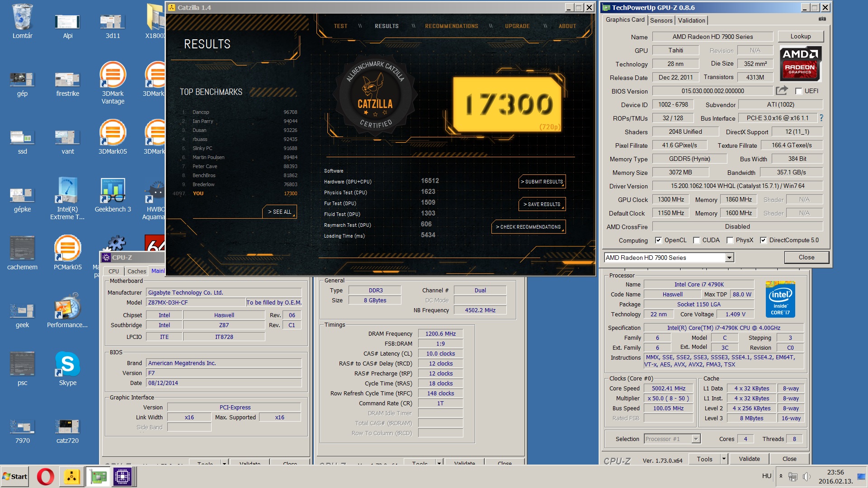The image size is (868, 488).
Task: Show hidden tray icons arrow
Action: point(781,476)
